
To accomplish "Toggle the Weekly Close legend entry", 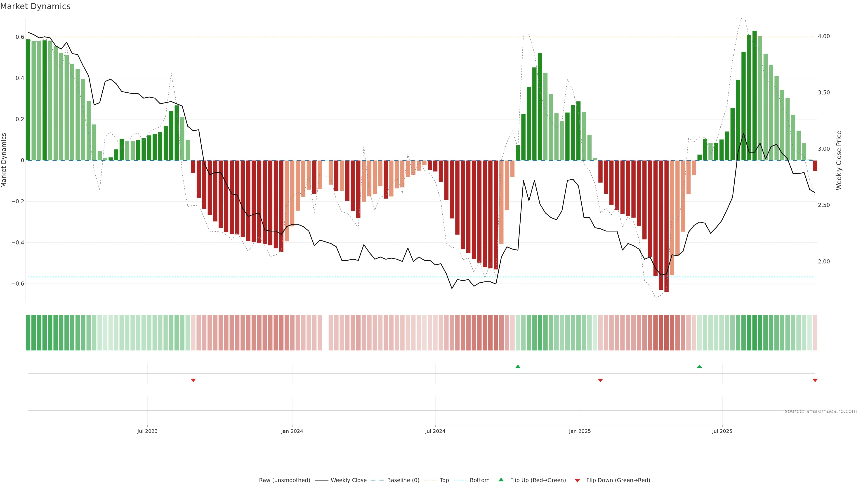I will [348, 480].
